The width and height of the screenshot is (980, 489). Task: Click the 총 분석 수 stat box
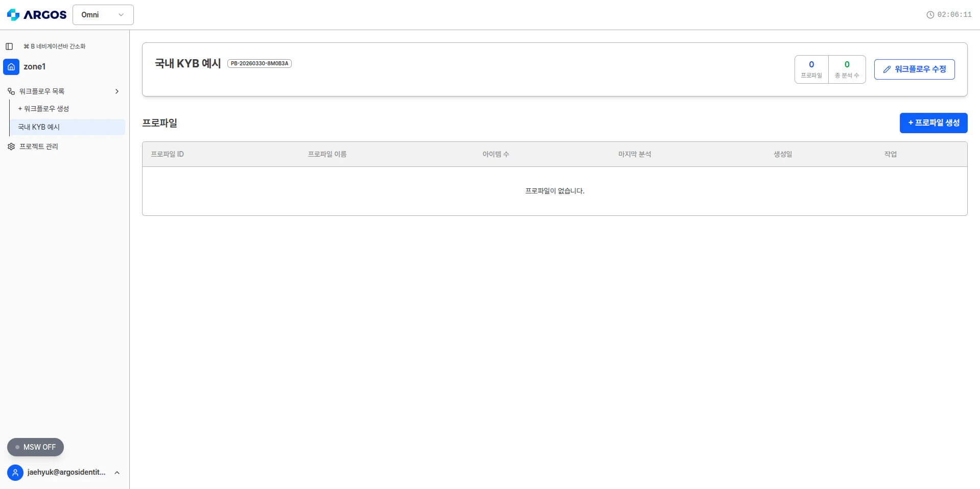[847, 69]
